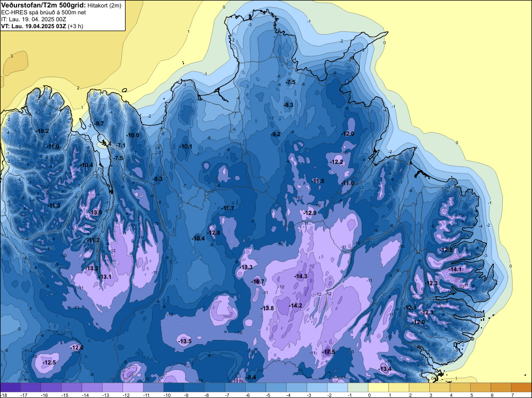Click the -13.3 temperature label
This screenshot has width=532, height=398.
click(246, 267)
